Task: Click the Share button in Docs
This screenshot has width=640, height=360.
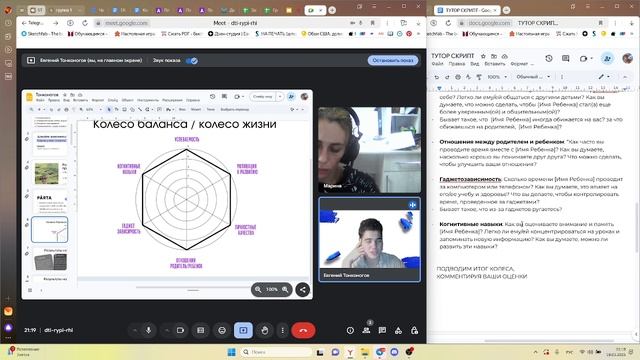Action: 607,59
